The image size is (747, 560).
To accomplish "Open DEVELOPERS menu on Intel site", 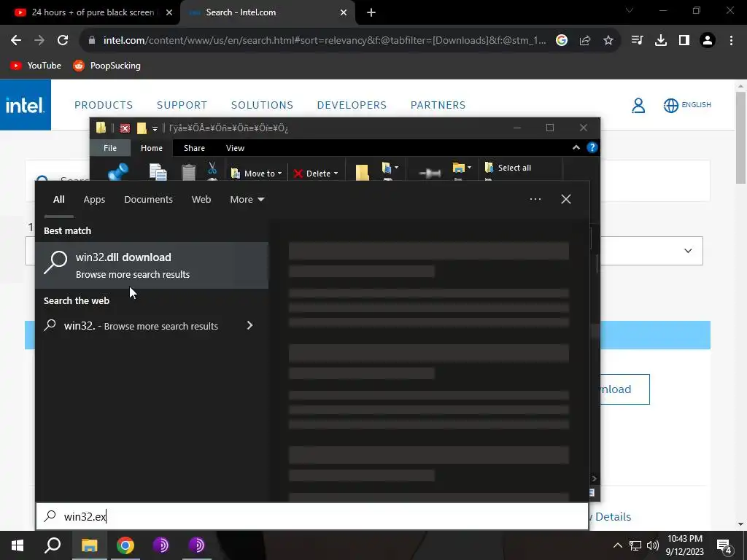I will click(352, 105).
